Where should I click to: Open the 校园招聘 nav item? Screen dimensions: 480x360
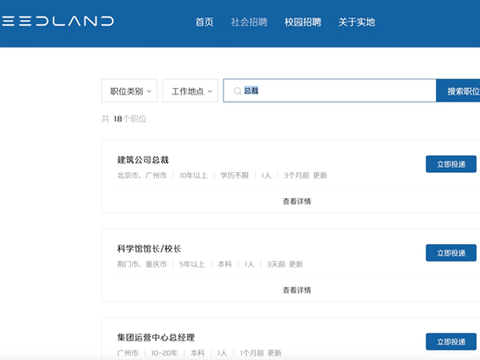[x=303, y=22]
